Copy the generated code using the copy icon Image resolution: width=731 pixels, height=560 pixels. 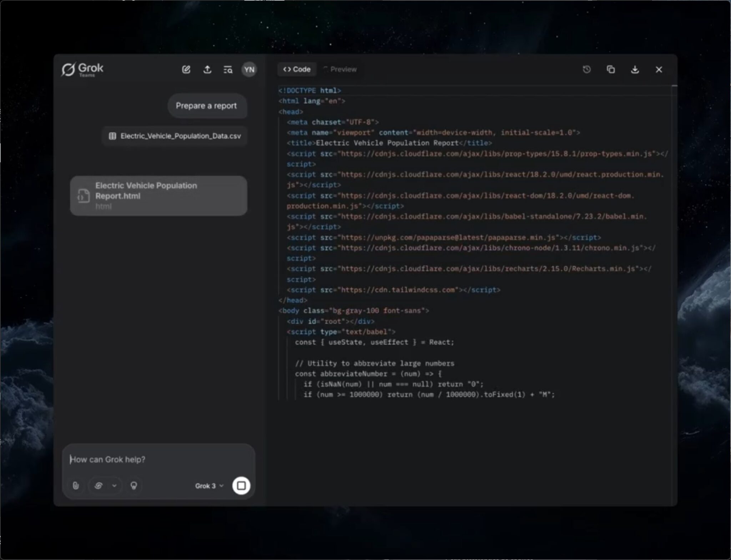(x=611, y=69)
